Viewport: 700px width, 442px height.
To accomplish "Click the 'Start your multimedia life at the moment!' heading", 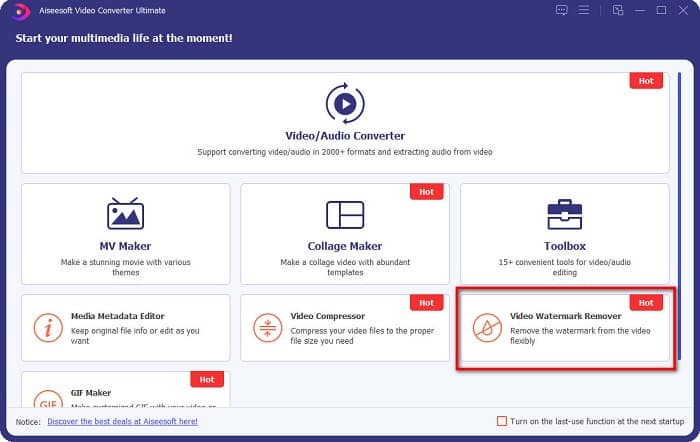I will pos(124,38).
